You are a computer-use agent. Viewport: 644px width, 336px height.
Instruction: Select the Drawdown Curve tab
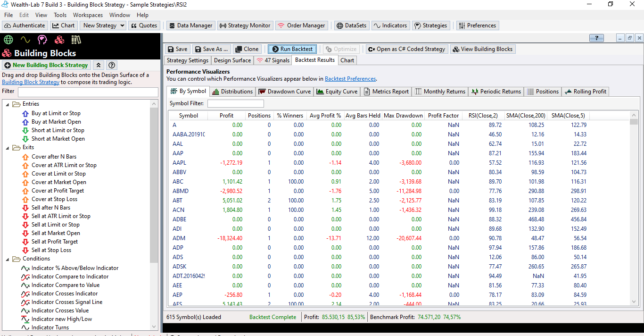pos(285,92)
